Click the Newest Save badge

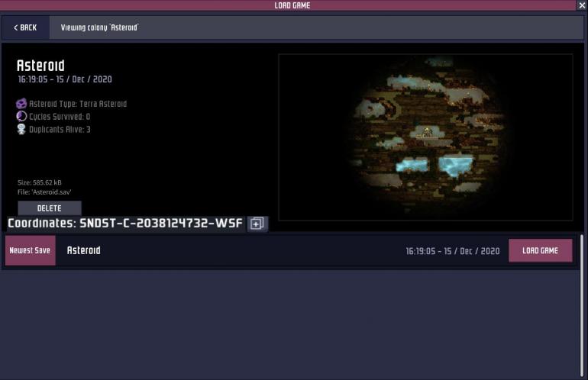(x=31, y=250)
